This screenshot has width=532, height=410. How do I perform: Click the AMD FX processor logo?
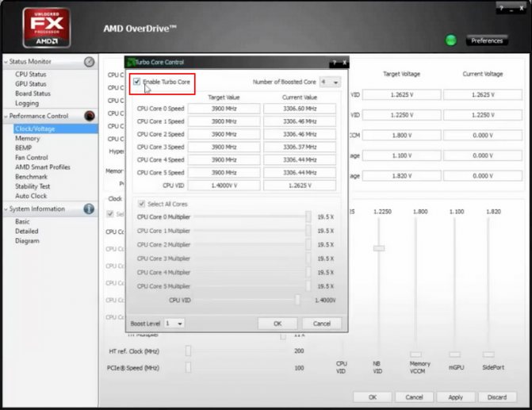click(47, 28)
